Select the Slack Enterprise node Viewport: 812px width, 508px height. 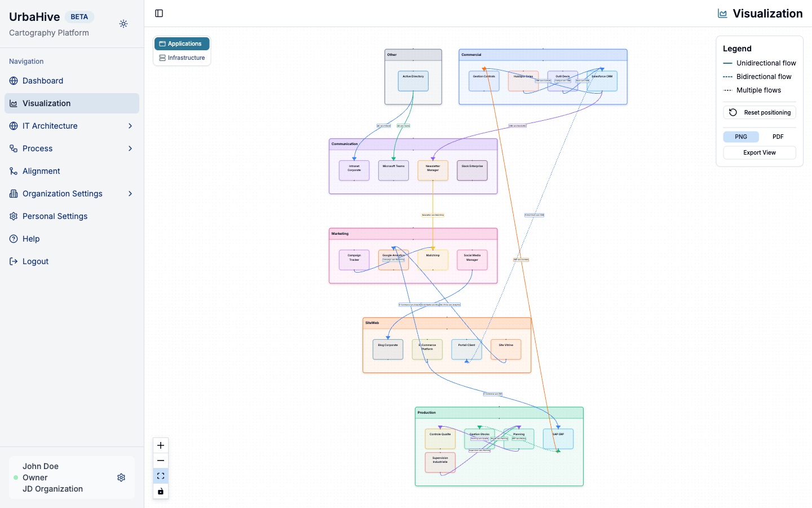473,170
